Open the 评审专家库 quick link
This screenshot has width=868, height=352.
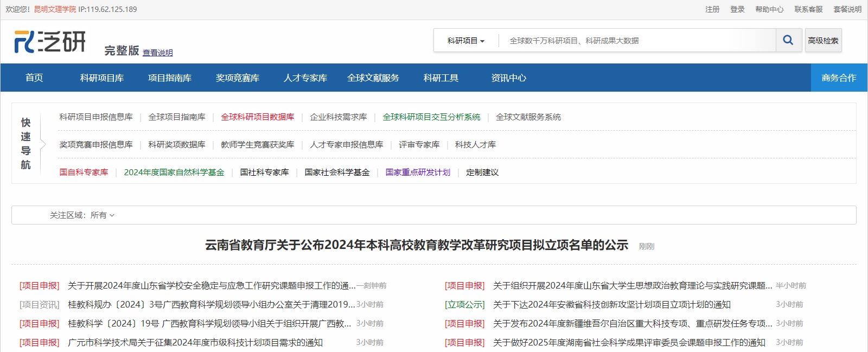click(x=419, y=144)
